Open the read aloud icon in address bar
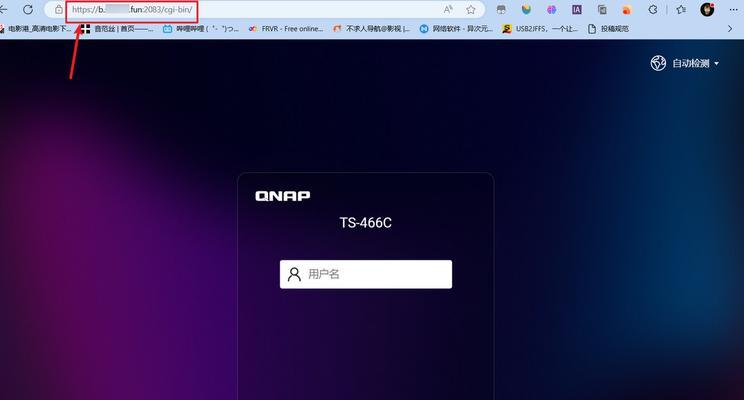744x400 pixels. coord(448,9)
